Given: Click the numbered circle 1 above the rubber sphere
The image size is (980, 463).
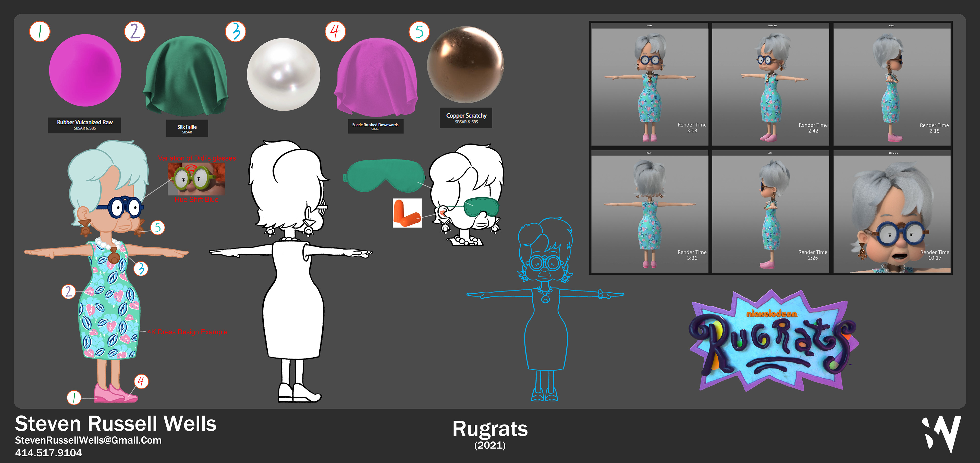Looking at the screenshot, I should click(40, 31).
